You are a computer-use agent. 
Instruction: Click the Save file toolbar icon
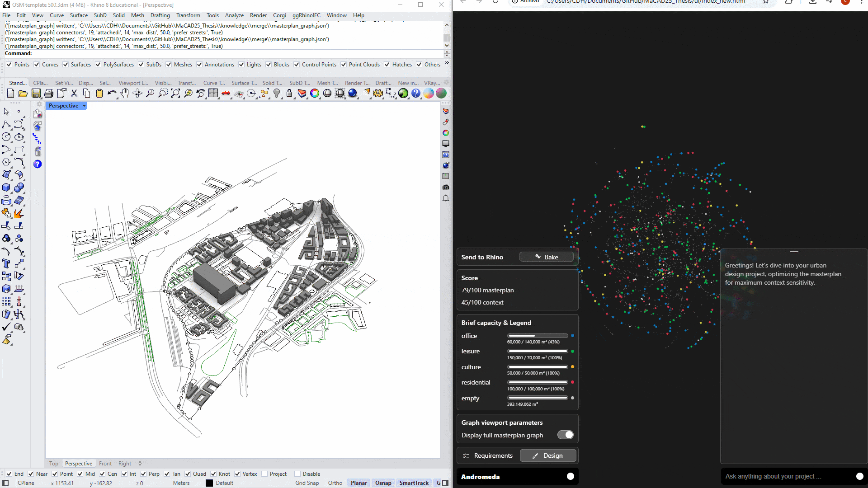point(36,94)
